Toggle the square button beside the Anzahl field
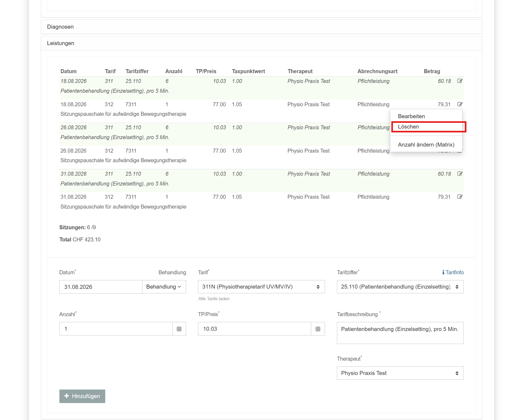Viewport: 518px width, 420px height. [x=179, y=329]
